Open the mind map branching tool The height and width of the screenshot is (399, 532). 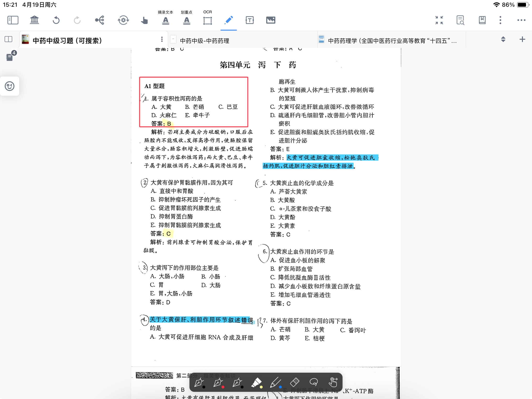click(100, 20)
